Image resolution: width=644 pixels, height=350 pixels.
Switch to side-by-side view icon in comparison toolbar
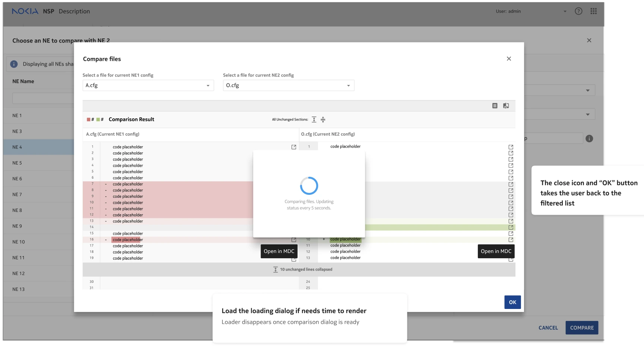[506, 106]
